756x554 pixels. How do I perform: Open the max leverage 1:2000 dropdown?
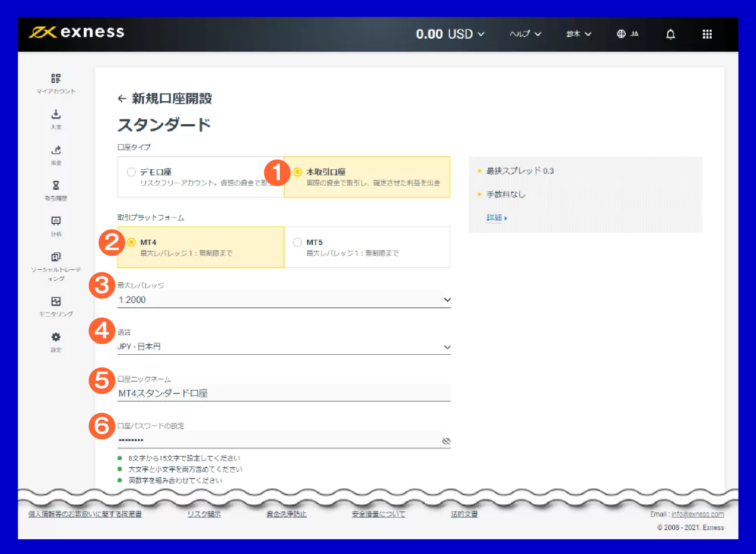click(x=284, y=300)
